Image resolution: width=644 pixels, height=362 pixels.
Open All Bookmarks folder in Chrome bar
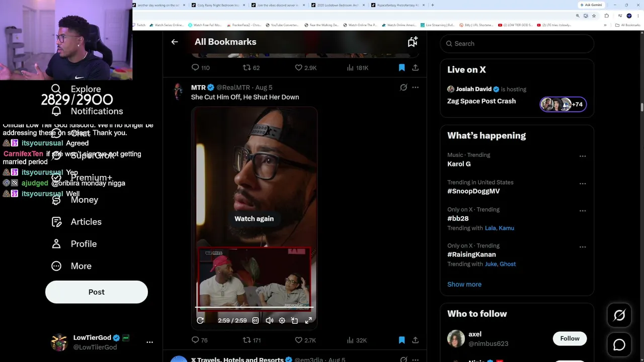coord(628,25)
